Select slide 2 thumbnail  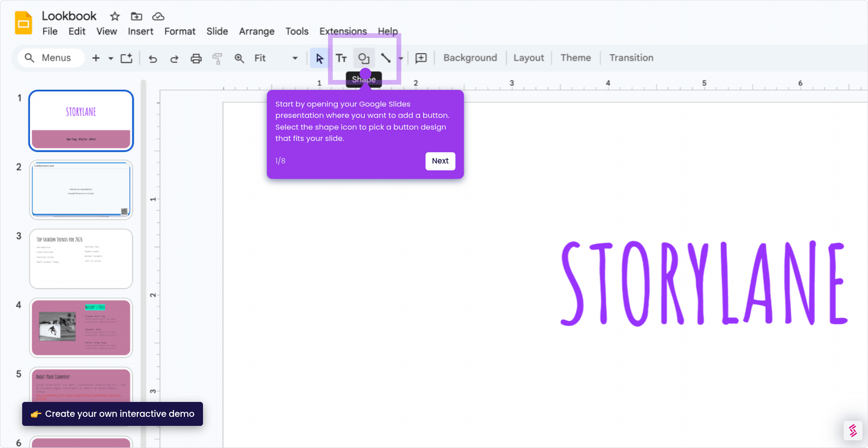tap(81, 190)
